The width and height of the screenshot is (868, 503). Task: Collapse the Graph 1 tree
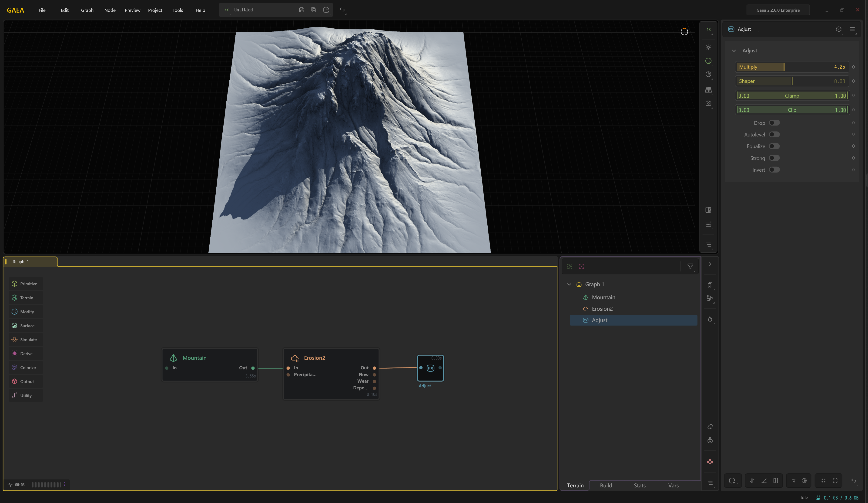(x=569, y=284)
